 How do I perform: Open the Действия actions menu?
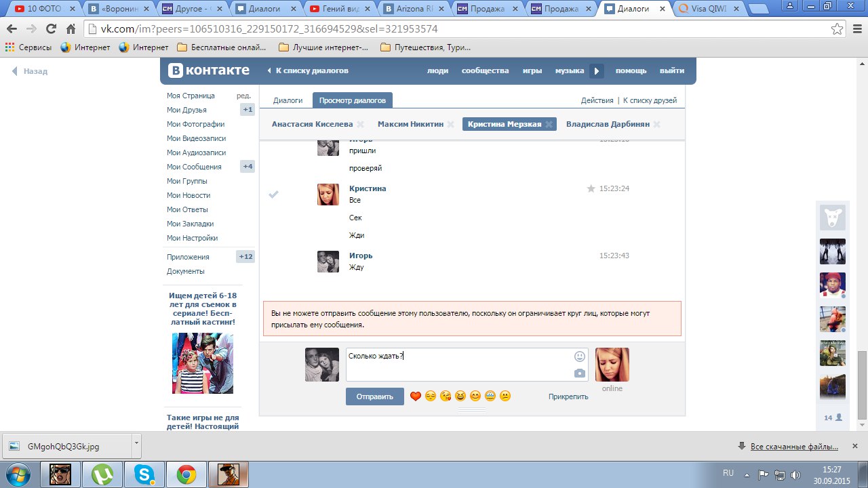pos(597,100)
